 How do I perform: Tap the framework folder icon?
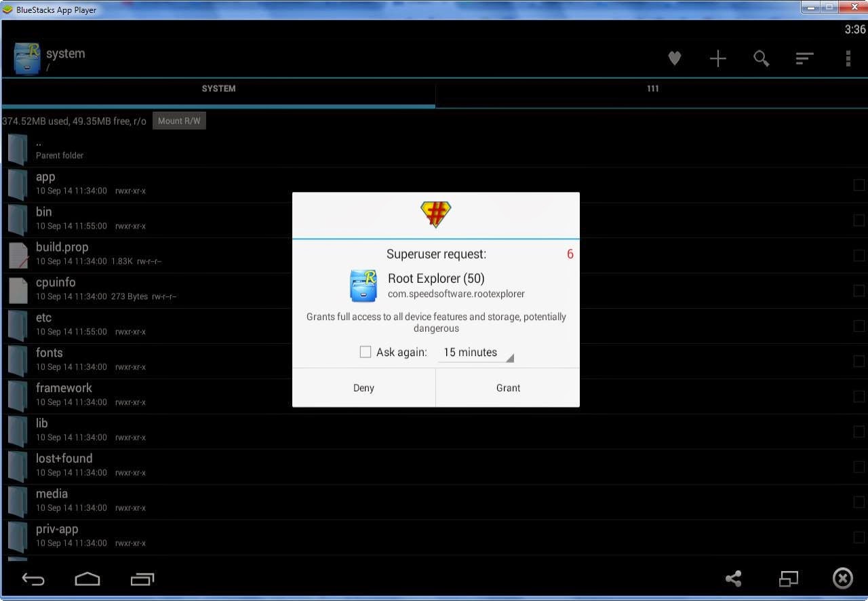tap(18, 396)
